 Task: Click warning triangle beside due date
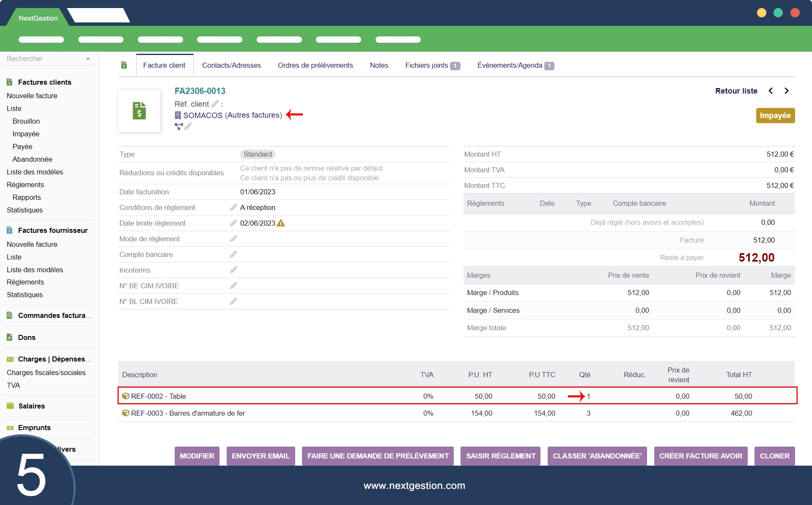pyautogui.click(x=281, y=223)
